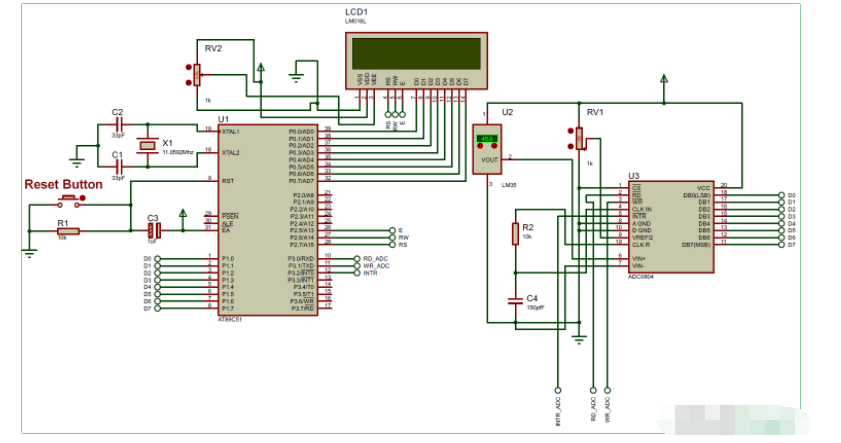
Task: Click the "LM016L" part name
Action: 355,21
